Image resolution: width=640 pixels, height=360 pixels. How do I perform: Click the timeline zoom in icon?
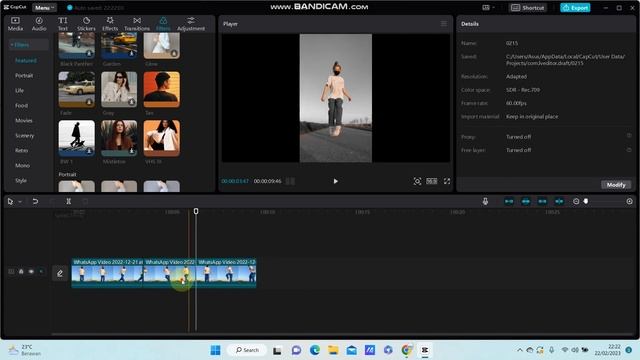629,201
